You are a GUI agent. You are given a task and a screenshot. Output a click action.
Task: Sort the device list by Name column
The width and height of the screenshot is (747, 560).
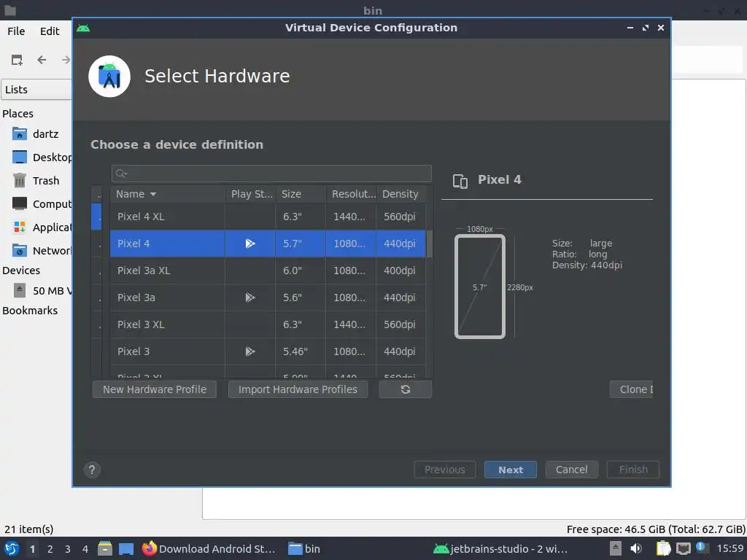pos(169,194)
